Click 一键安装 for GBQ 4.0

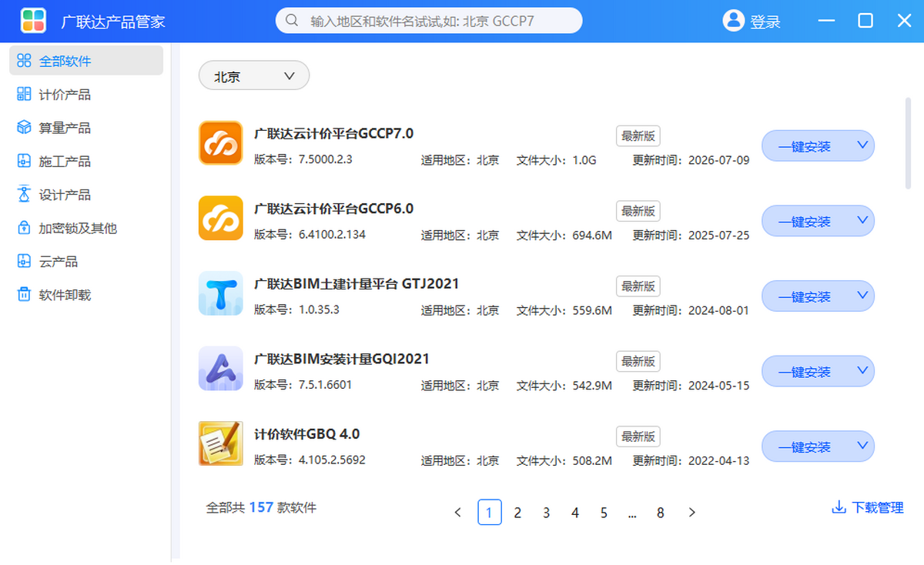[x=805, y=447]
